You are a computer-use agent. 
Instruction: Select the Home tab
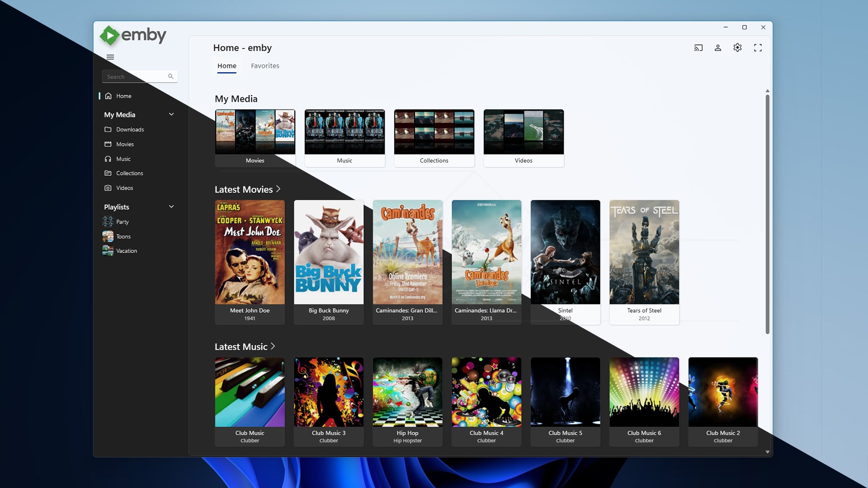click(227, 66)
